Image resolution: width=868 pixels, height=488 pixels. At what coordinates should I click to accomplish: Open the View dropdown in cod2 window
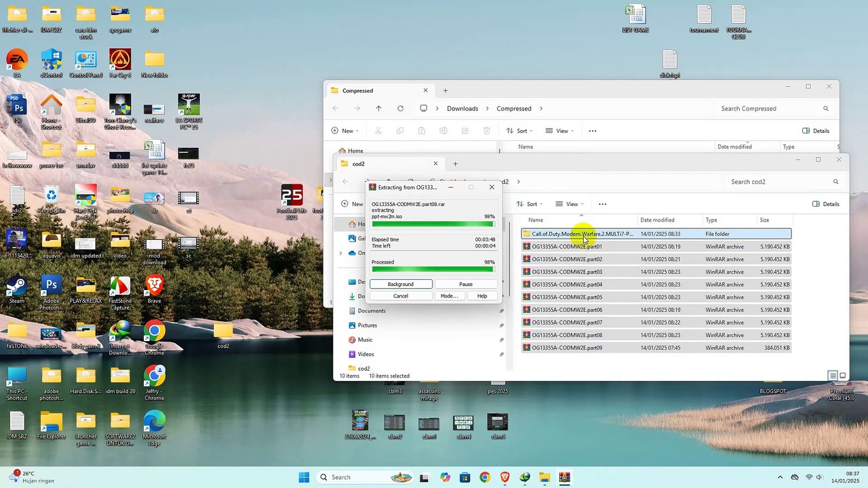[x=571, y=204]
